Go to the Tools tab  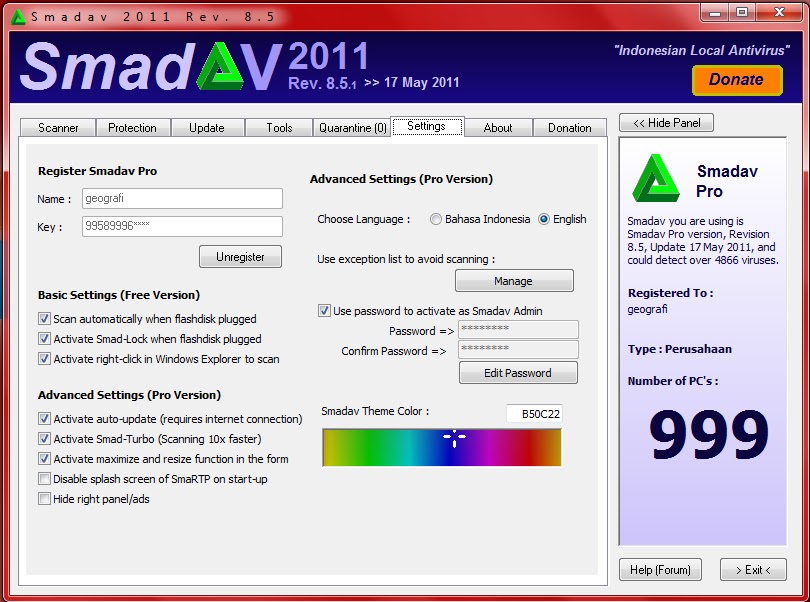tap(279, 128)
